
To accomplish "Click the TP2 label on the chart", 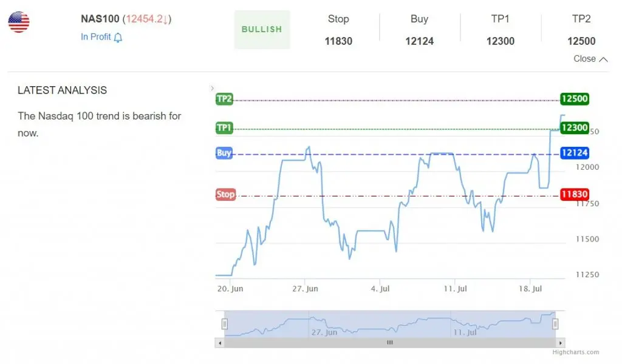I will tap(224, 99).
